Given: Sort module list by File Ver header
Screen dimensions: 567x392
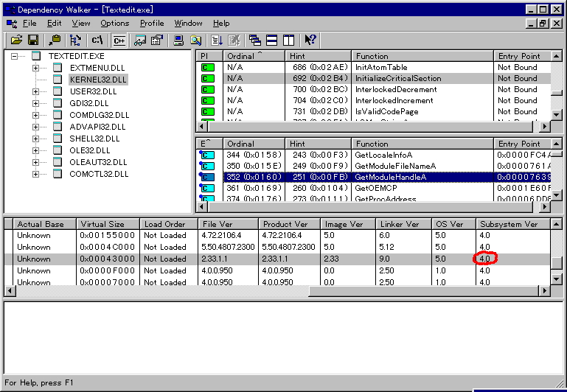Looking at the screenshot, I should (228, 224).
